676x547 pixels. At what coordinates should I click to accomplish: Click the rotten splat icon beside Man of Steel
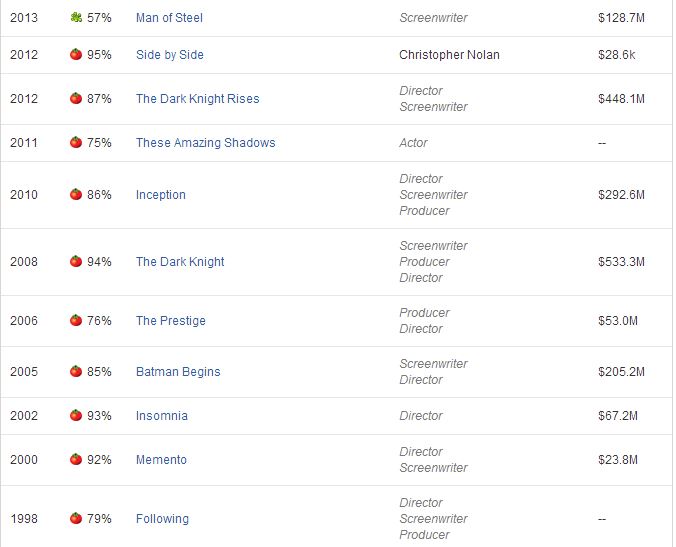[76, 18]
